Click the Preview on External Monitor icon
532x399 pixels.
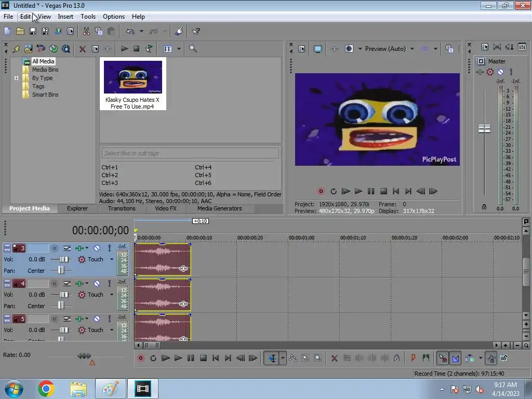tap(318, 49)
